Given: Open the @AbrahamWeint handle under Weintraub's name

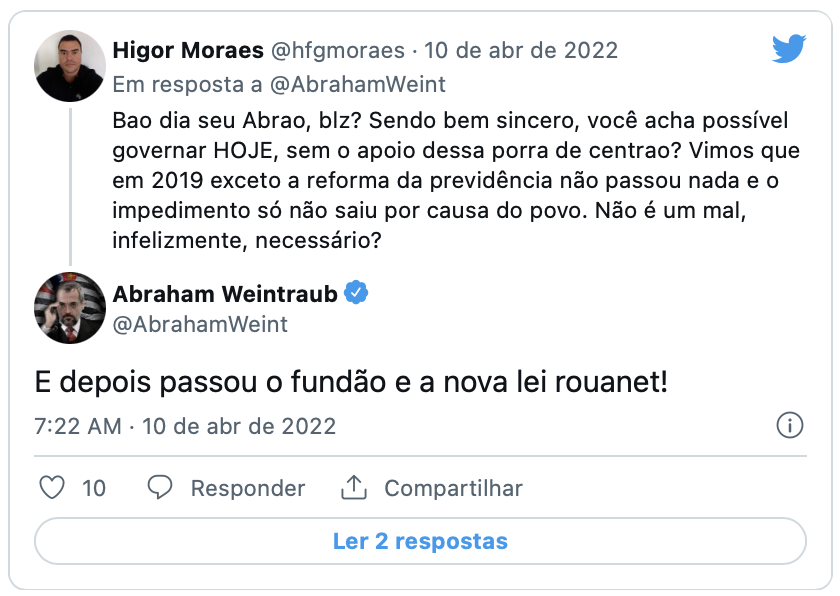Looking at the screenshot, I should 200,324.
